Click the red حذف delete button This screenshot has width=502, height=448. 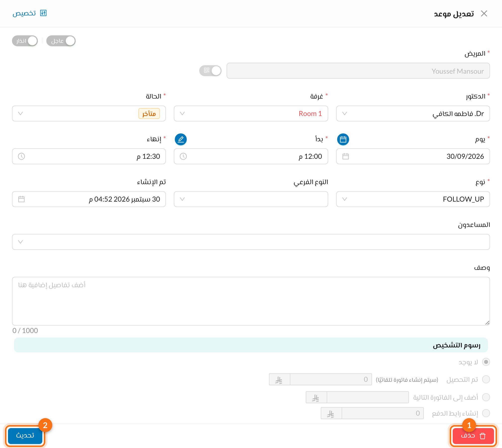473,436
